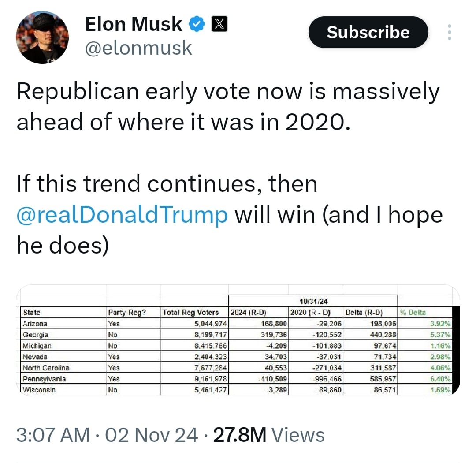
Task: Click the 3:07 AM timestamp
Action: (x=52, y=435)
